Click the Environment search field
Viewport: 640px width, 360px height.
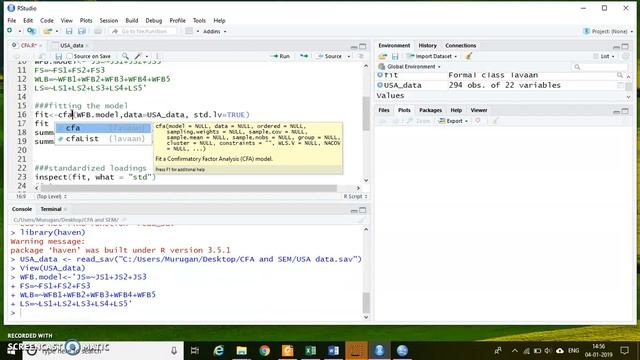pyautogui.click(x=599, y=67)
